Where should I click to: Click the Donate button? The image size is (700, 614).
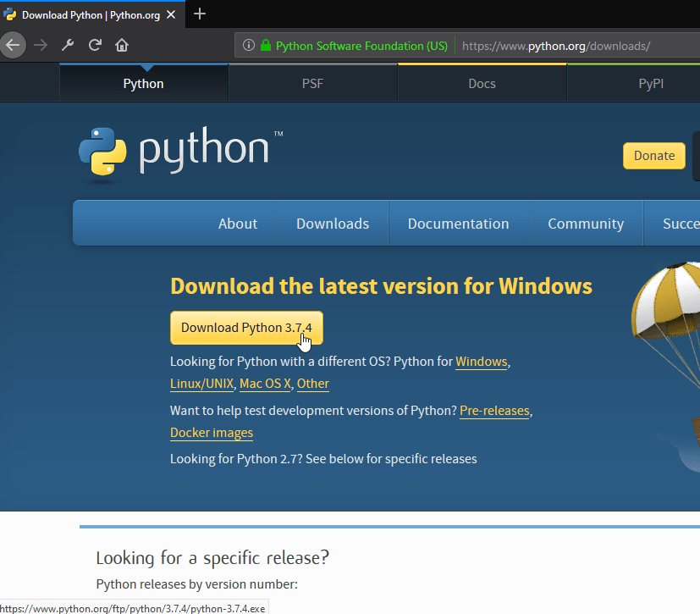click(653, 156)
